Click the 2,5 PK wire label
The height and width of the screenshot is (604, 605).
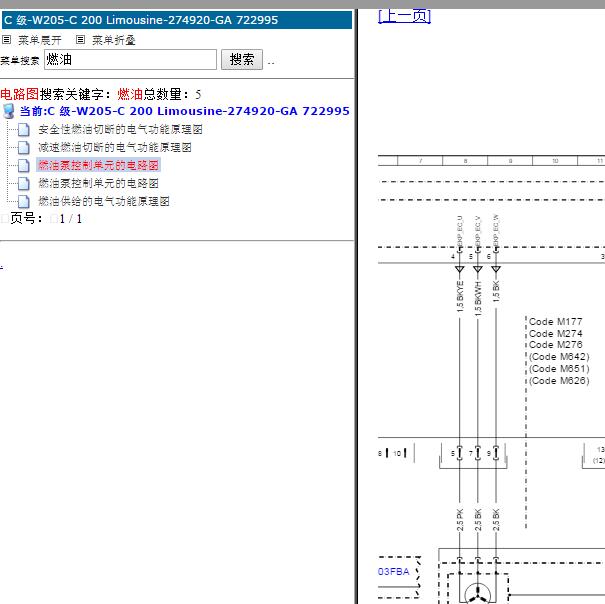[x=460, y=520]
